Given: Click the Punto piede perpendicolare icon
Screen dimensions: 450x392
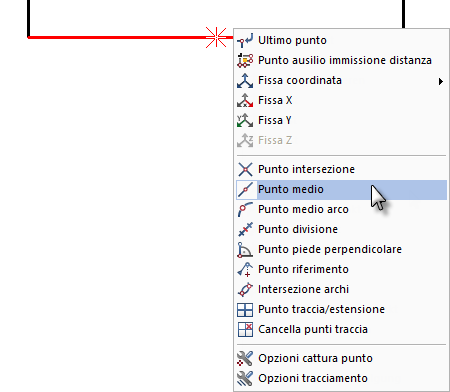Looking at the screenshot, I should click(245, 249).
